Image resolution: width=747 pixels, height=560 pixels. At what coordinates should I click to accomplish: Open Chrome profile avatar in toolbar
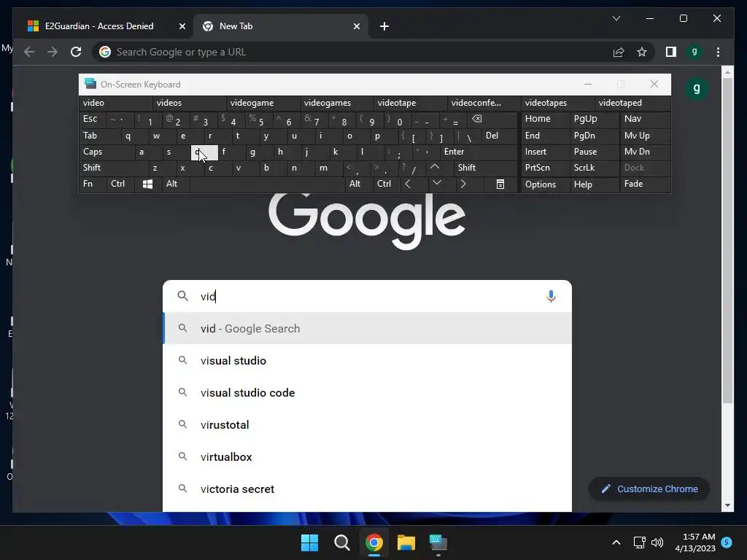click(694, 52)
